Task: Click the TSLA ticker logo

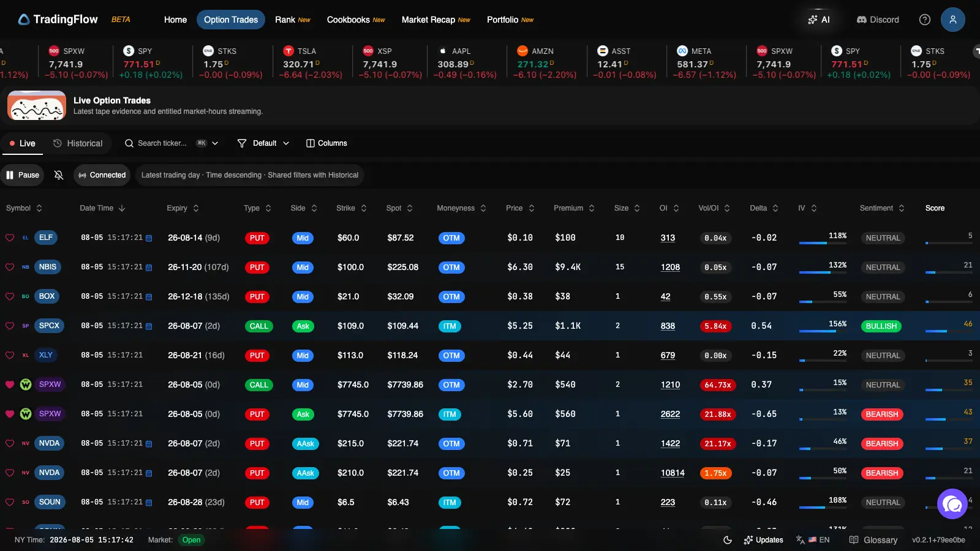Action: coord(288,51)
